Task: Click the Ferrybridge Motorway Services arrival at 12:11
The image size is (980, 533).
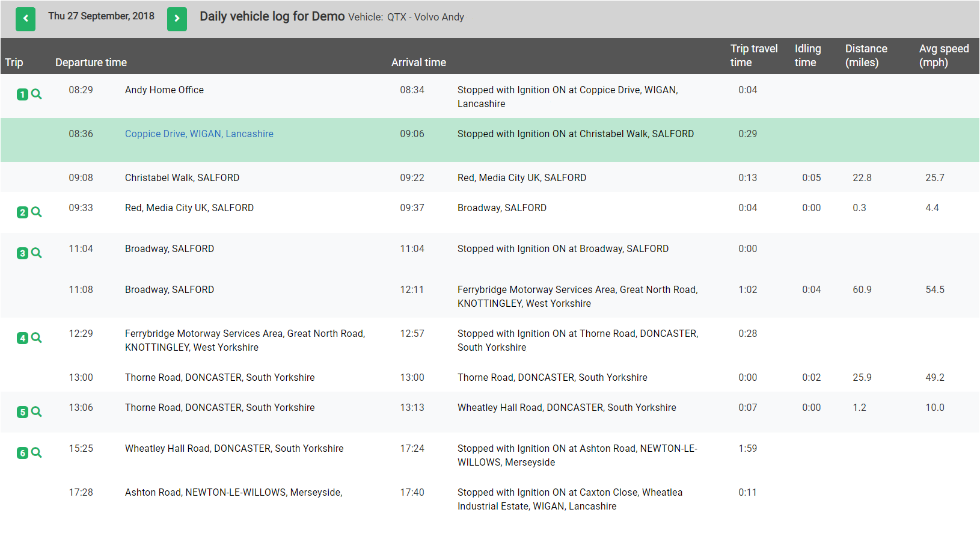Action: coord(577,297)
